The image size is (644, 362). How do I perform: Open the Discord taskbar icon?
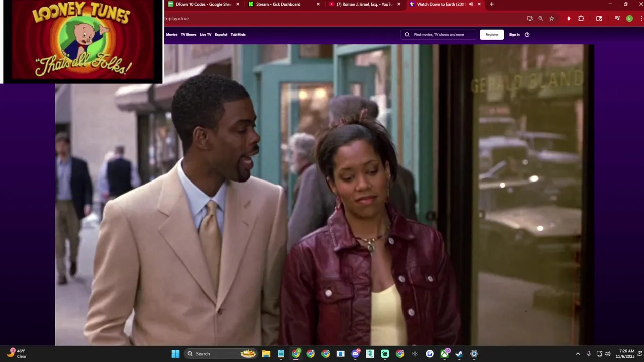click(x=355, y=354)
